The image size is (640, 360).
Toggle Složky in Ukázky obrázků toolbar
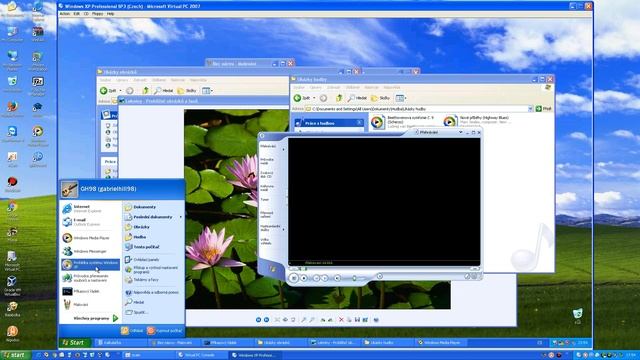coord(187,91)
